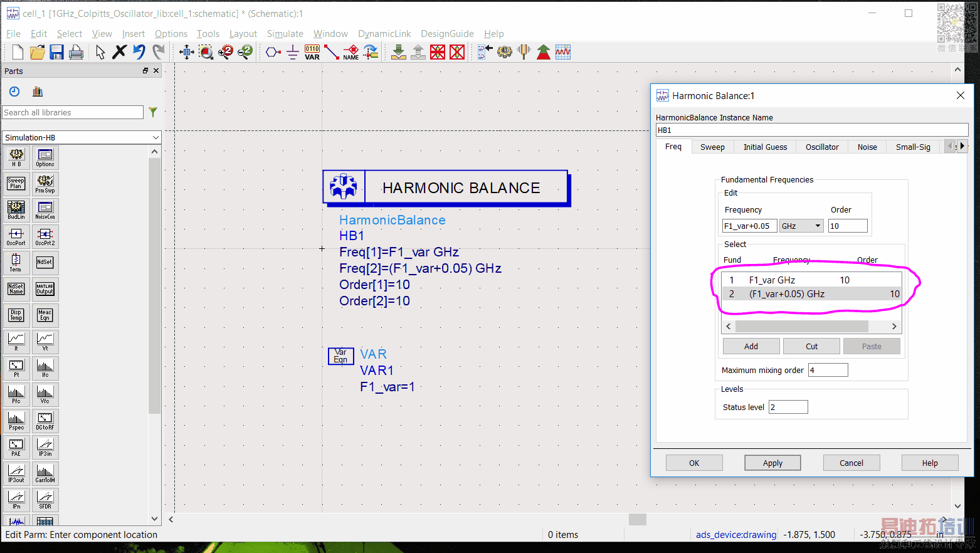Open a design with the folder icon
Image resolution: width=980 pixels, height=553 pixels.
pos(37,52)
